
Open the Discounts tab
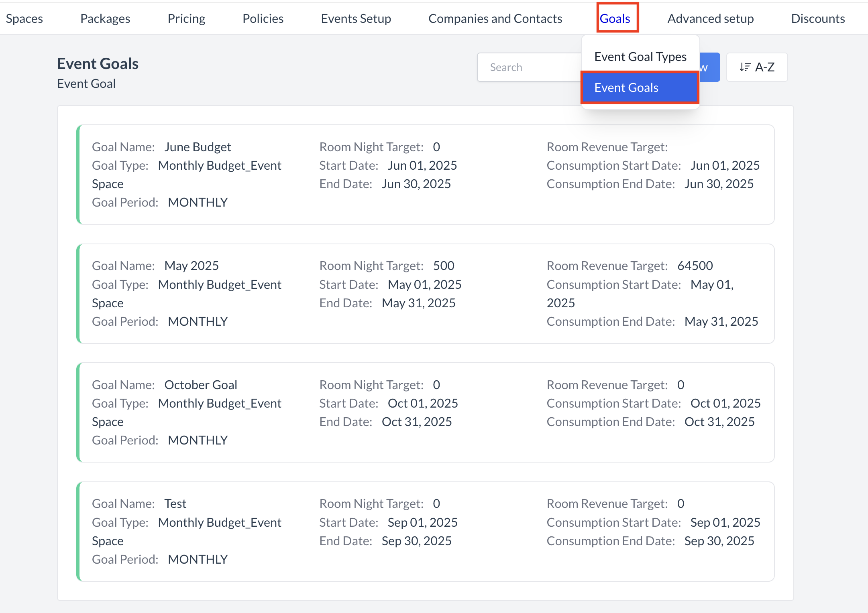coord(818,18)
